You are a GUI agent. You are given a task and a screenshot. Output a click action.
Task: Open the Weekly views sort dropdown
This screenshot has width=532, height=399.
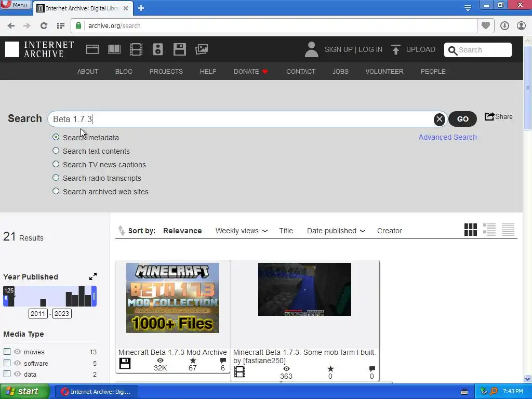(x=242, y=231)
